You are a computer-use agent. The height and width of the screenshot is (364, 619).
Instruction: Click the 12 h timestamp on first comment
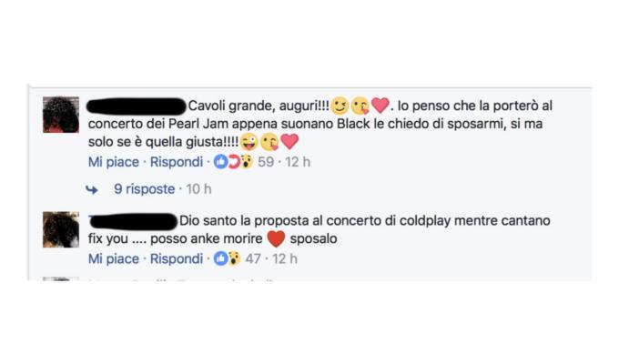point(298,162)
